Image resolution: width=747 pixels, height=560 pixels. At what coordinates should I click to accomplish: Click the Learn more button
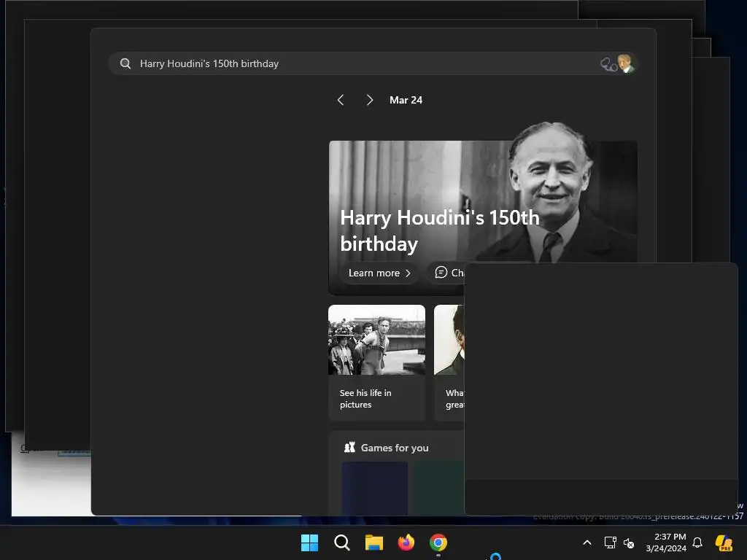point(379,273)
